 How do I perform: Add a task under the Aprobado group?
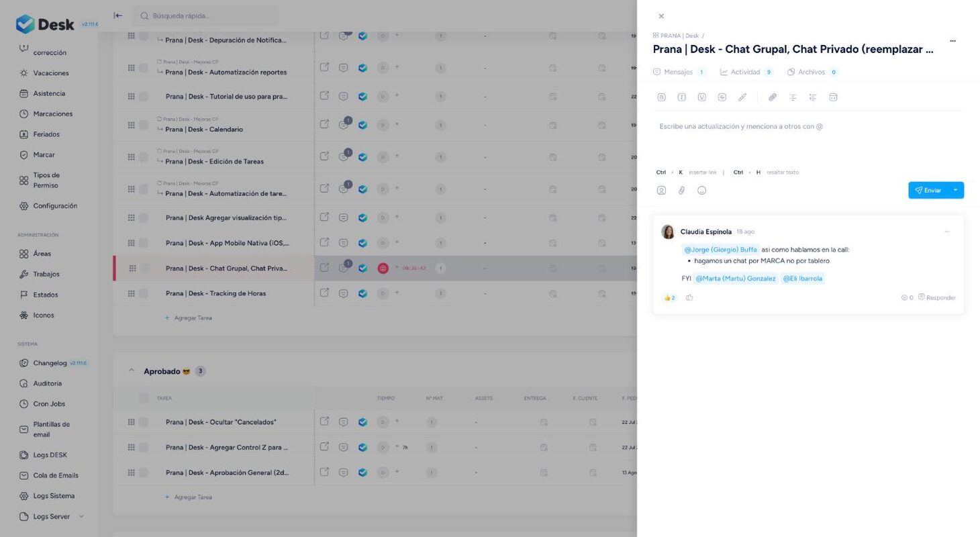pyautogui.click(x=189, y=497)
